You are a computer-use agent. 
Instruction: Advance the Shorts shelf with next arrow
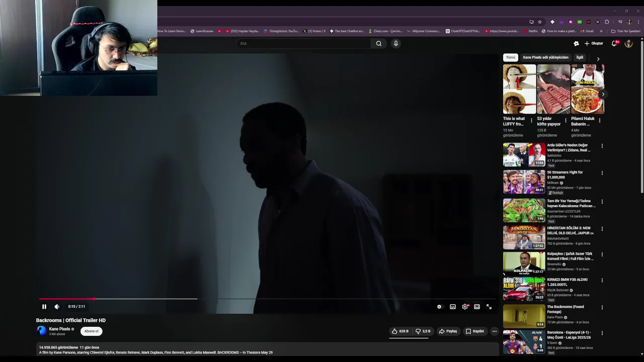pyautogui.click(x=603, y=94)
